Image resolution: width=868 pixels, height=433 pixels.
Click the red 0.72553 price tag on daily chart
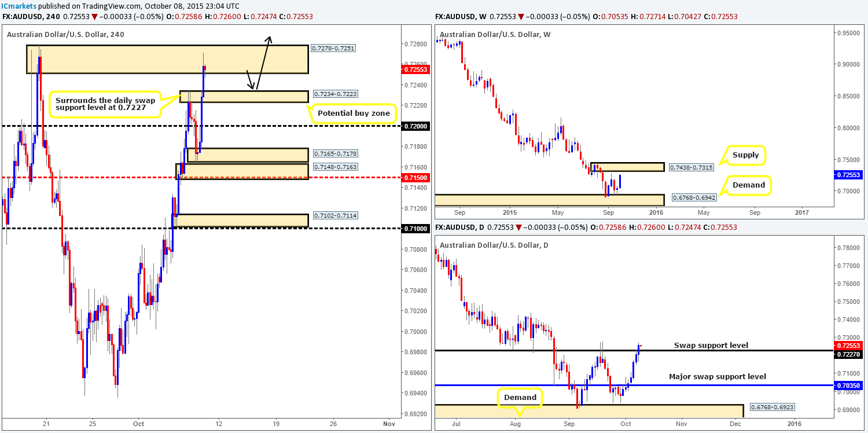(x=848, y=346)
